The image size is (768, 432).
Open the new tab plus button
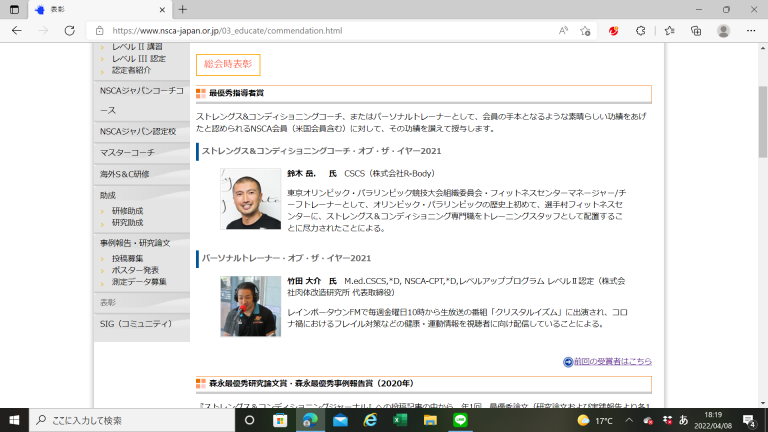[x=182, y=9]
